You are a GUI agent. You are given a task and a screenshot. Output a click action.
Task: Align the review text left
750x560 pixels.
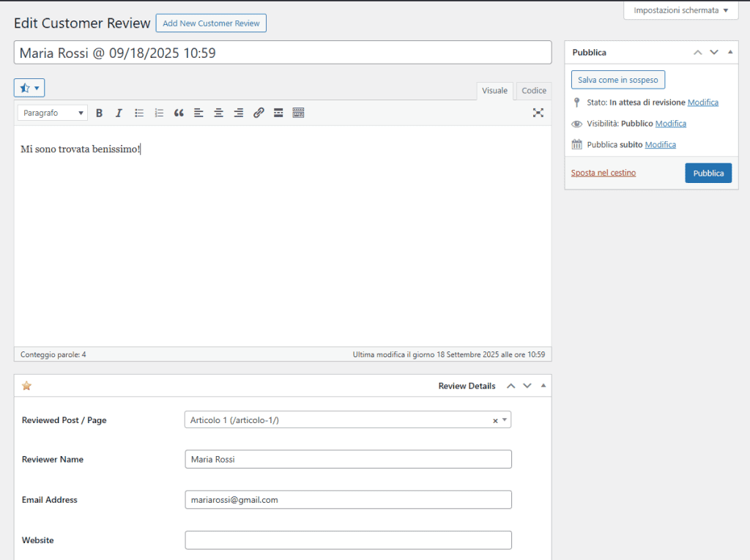coord(198,113)
